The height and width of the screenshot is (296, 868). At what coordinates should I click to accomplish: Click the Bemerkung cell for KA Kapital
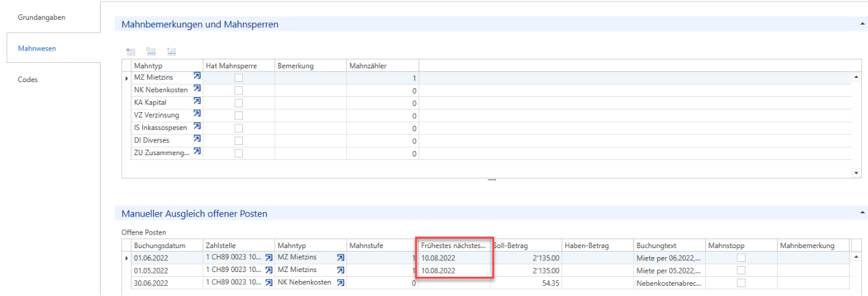point(311,103)
